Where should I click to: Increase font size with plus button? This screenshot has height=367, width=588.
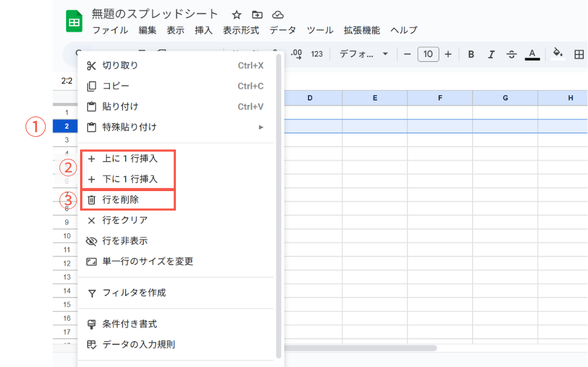[448, 54]
